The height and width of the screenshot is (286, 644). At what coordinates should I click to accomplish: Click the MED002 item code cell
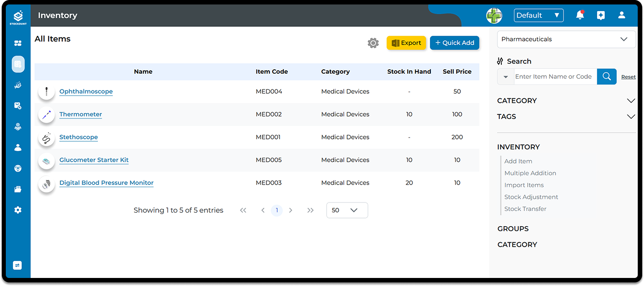click(269, 114)
